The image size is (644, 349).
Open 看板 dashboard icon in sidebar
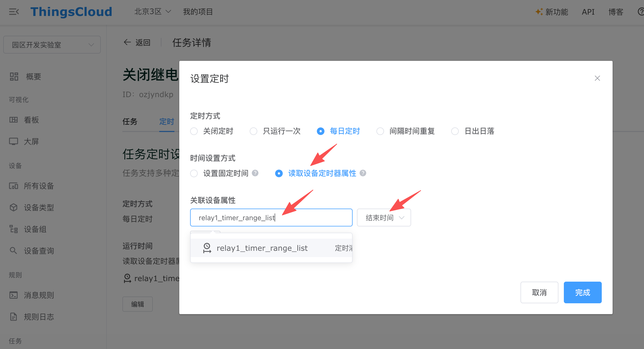pyautogui.click(x=14, y=120)
